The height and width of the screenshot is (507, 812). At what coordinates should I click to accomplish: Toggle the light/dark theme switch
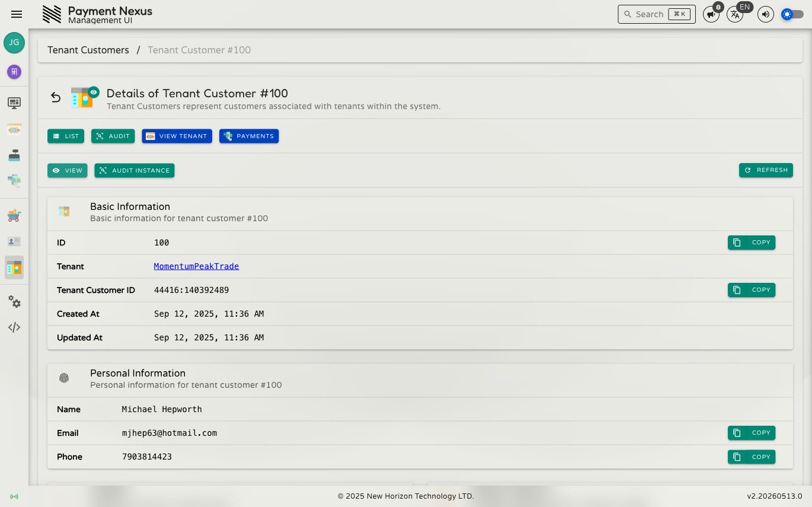(792, 14)
